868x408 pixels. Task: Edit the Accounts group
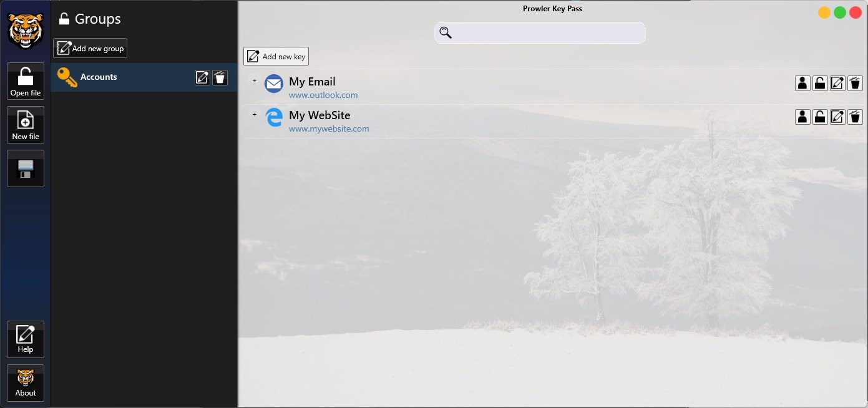[202, 77]
